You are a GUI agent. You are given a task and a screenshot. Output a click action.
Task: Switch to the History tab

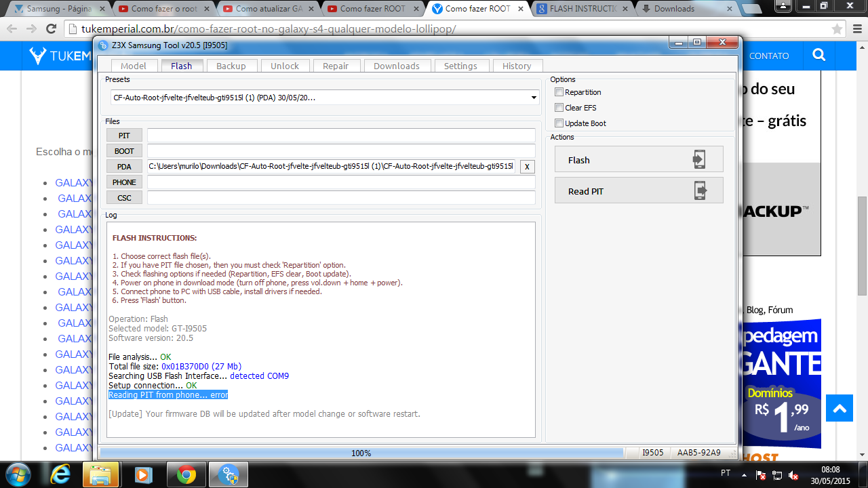point(517,66)
